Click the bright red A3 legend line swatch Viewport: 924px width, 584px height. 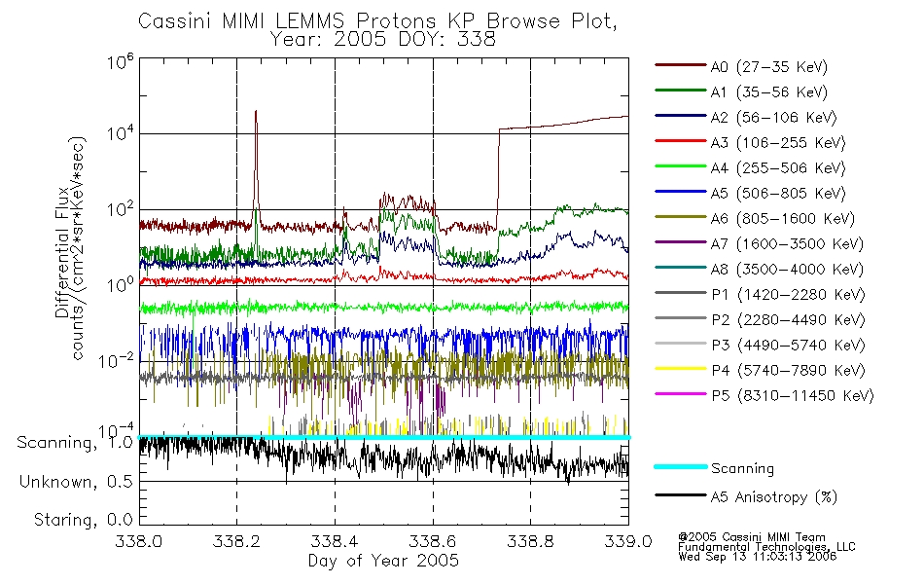(x=681, y=141)
